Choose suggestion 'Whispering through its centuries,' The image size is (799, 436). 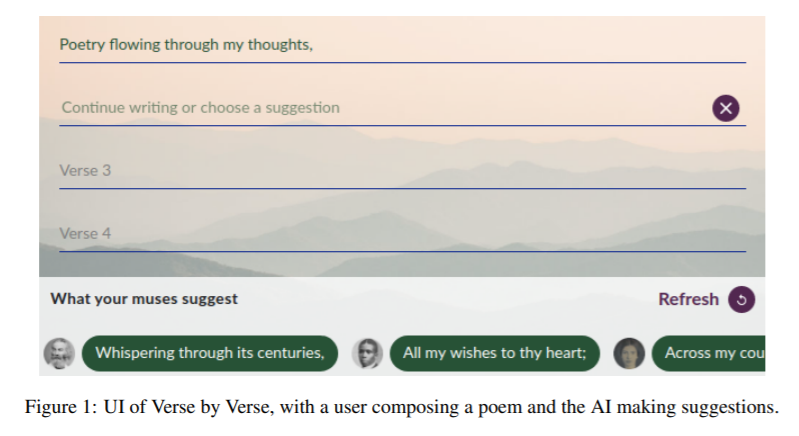click(x=210, y=353)
